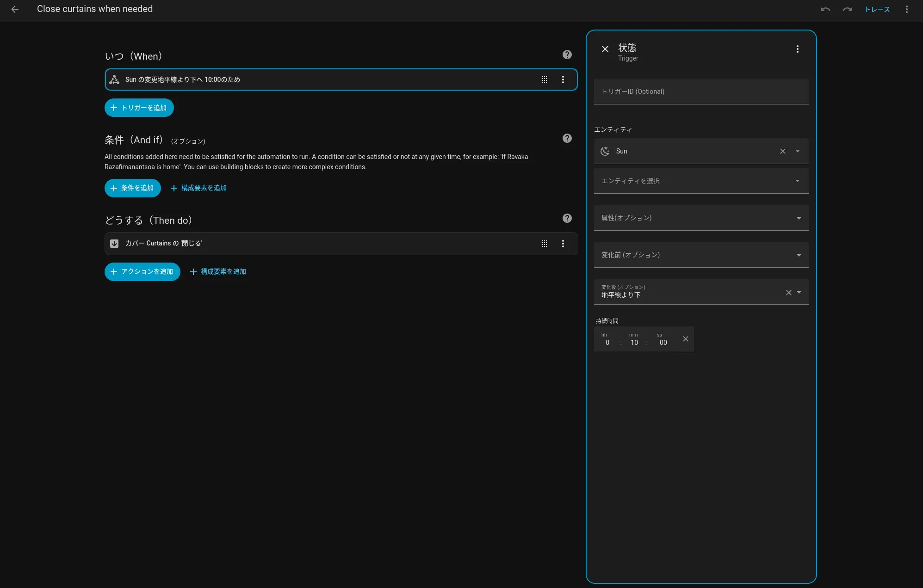The height and width of the screenshot is (588, 923).
Task: Open the trigger panel's three-dot menu
Action: point(797,49)
